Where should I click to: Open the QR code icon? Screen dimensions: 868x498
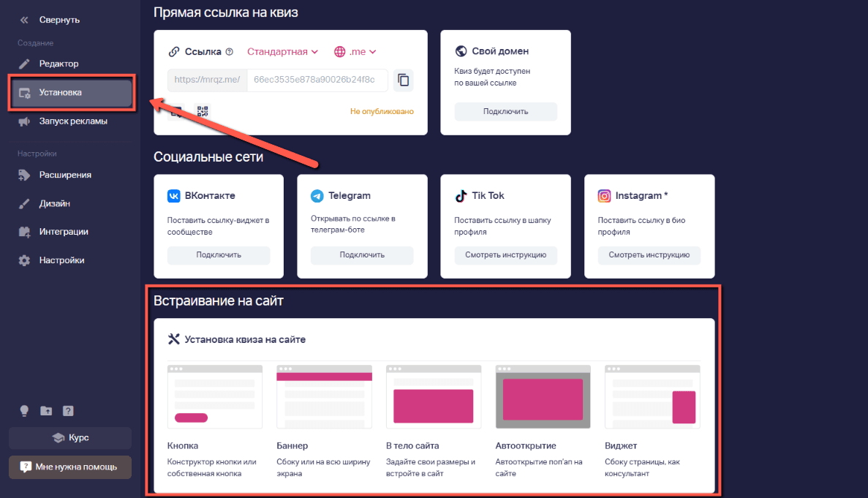(203, 111)
